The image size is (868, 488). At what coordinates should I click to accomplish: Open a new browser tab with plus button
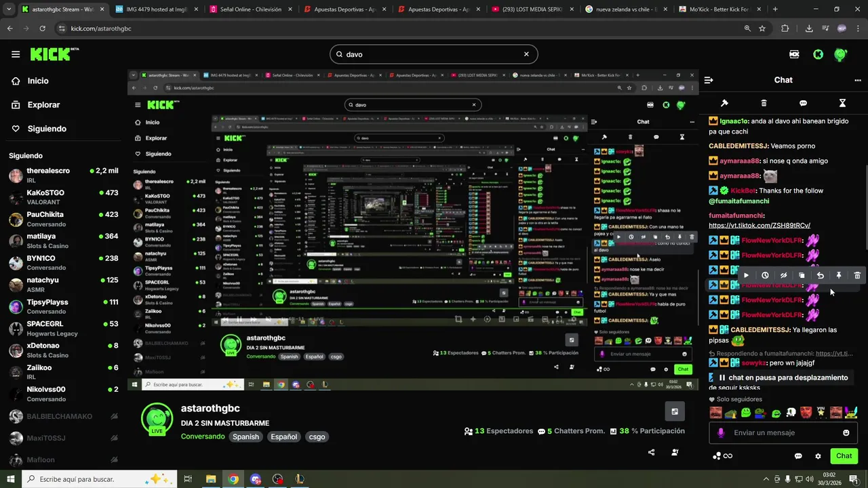(775, 9)
